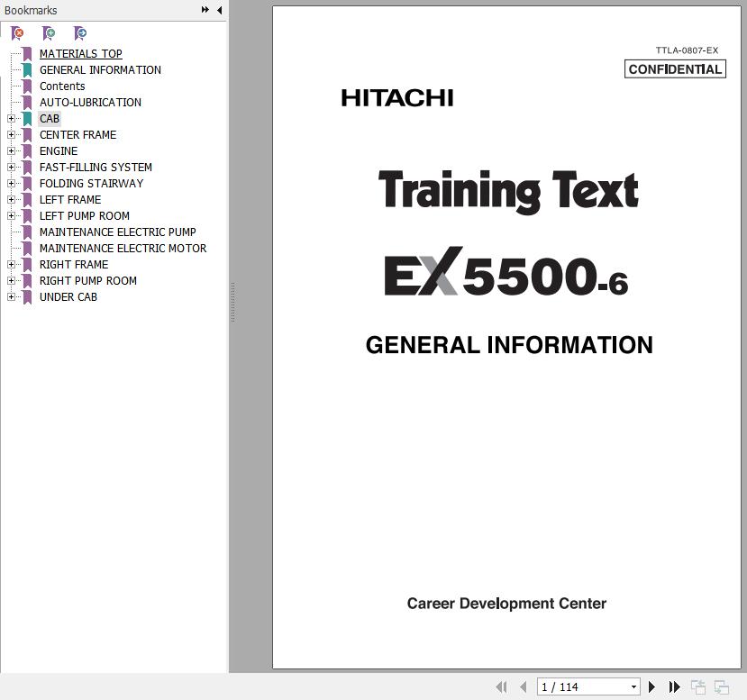Viewport: 747px width, 700px height.
Task: Go to RIGHT FRAME bookmark
Action: (x=74, y=264)
